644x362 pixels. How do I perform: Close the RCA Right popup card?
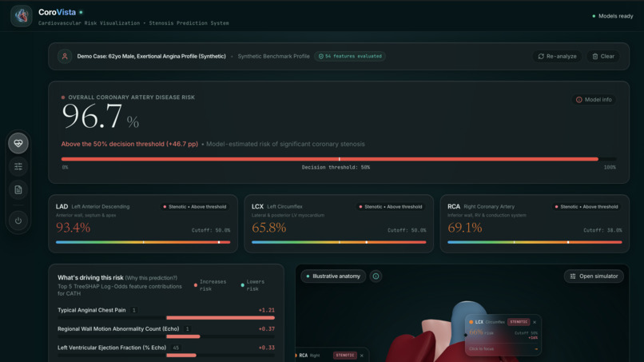coord(361,356)
